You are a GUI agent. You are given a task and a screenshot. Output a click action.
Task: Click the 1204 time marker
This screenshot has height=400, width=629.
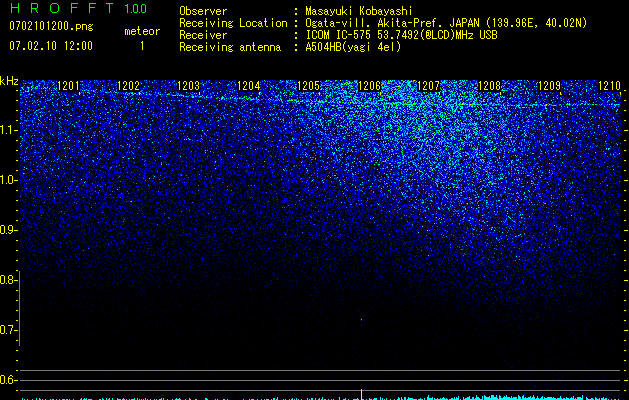[x=249, y=86]
